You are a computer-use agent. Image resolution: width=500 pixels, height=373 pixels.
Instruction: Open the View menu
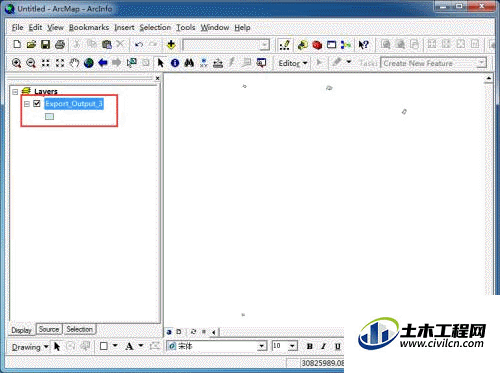[55, 28]
